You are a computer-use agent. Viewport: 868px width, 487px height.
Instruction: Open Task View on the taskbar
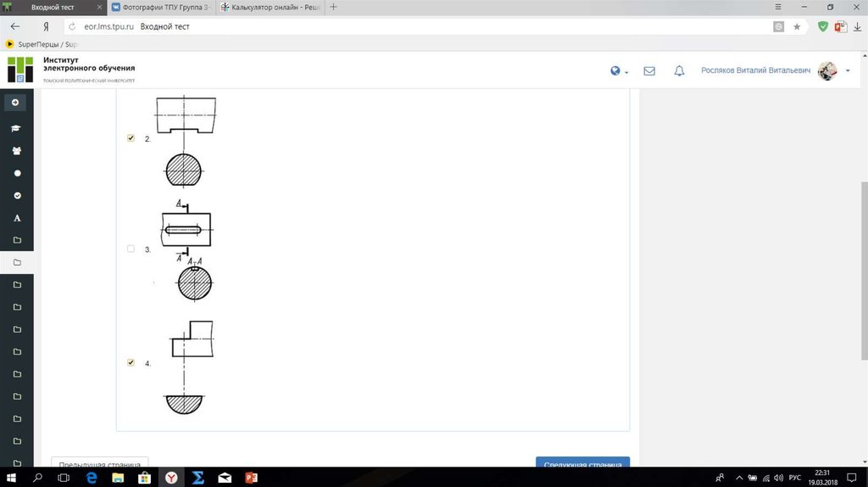64,478
